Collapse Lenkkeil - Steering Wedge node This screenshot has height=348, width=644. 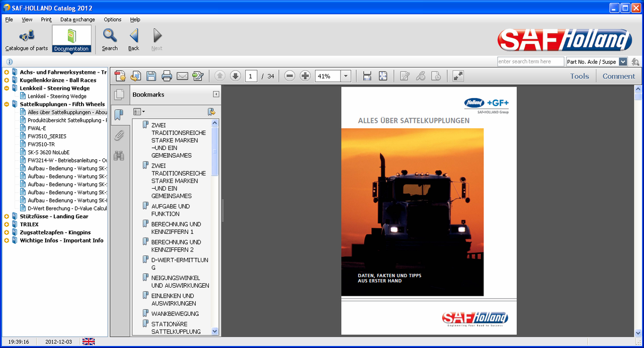click(7, 89)
